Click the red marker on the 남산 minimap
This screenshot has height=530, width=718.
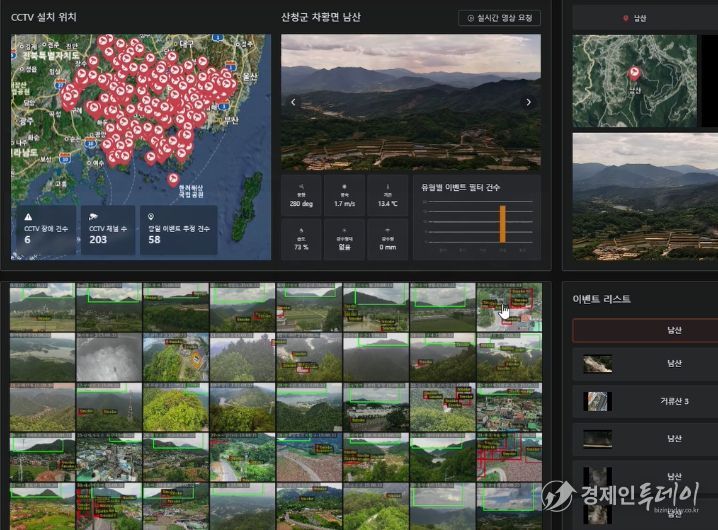click(633, 73)
